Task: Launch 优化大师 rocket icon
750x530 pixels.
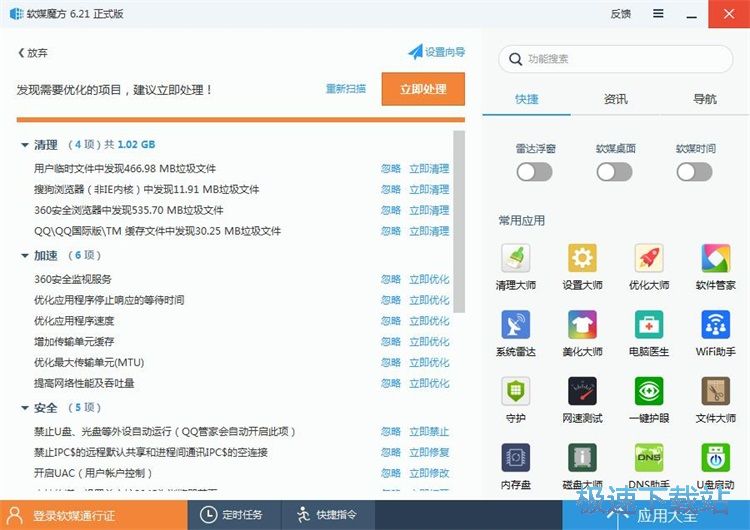Action: (x=649, y=258)
